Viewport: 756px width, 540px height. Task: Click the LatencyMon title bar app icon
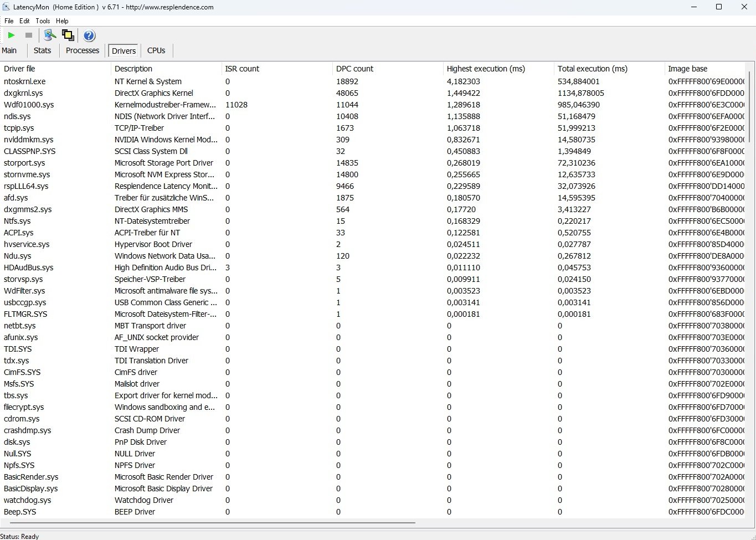6,7
